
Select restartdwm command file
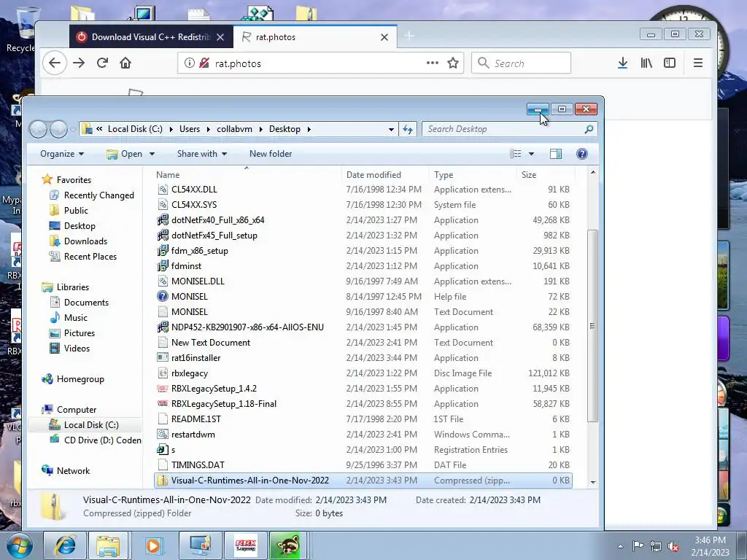(x=363, y=435)
